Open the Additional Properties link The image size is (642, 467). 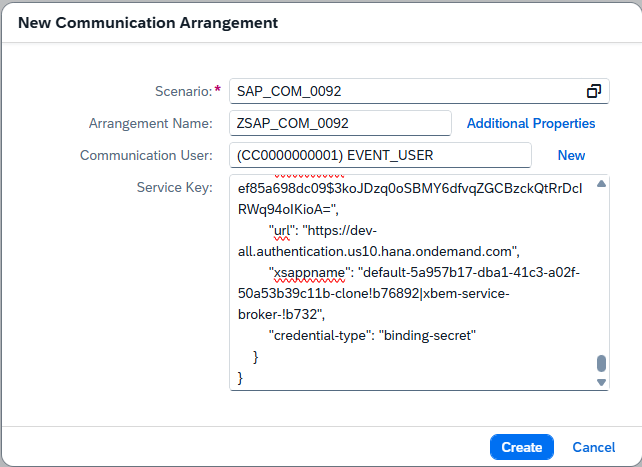(531, 123)
